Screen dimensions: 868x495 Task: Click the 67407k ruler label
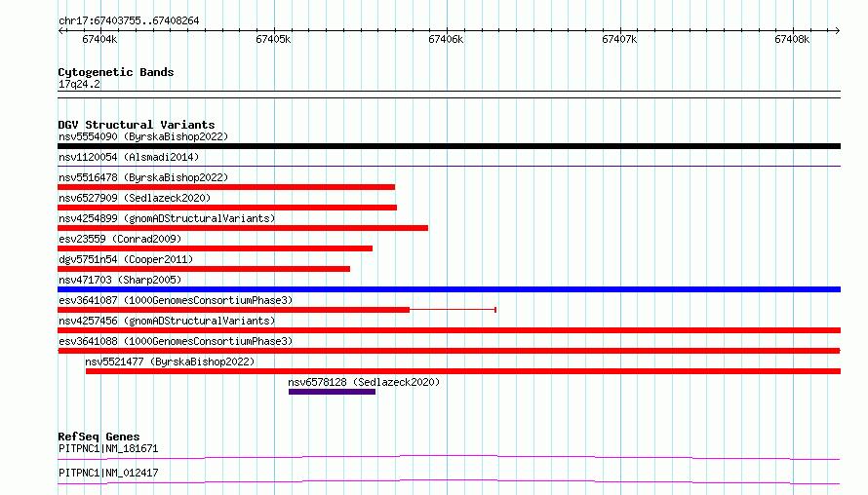(x=619, y=39)
